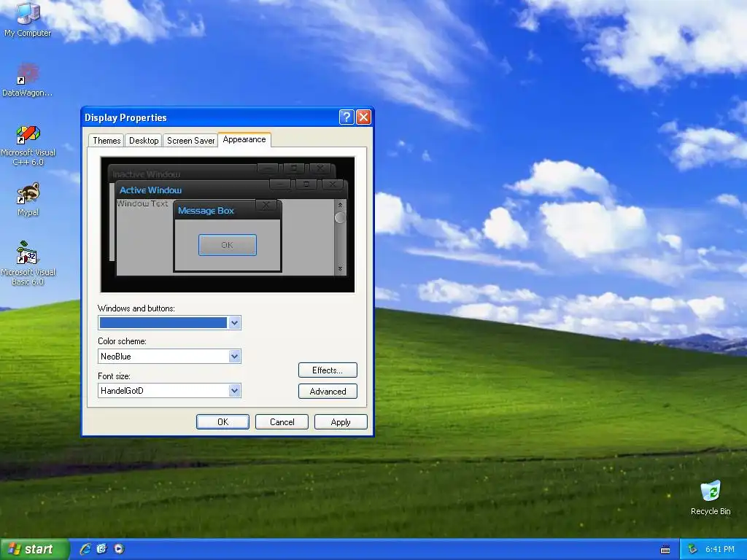Image resolution: width=747 pixels, height=560 pixels.
Task: Expand the Font size HandelGotD dropdown
Action: pyautogui.click(x=234, y=391)
